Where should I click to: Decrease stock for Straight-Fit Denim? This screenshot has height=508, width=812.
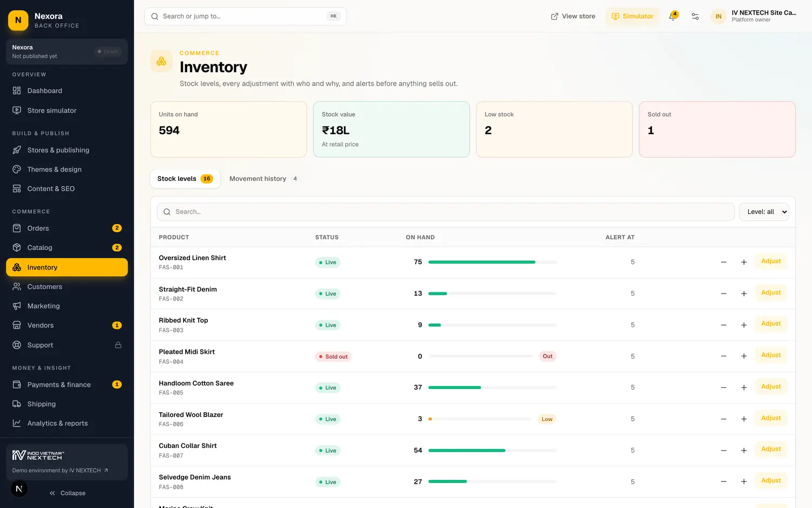click(724, 294)
